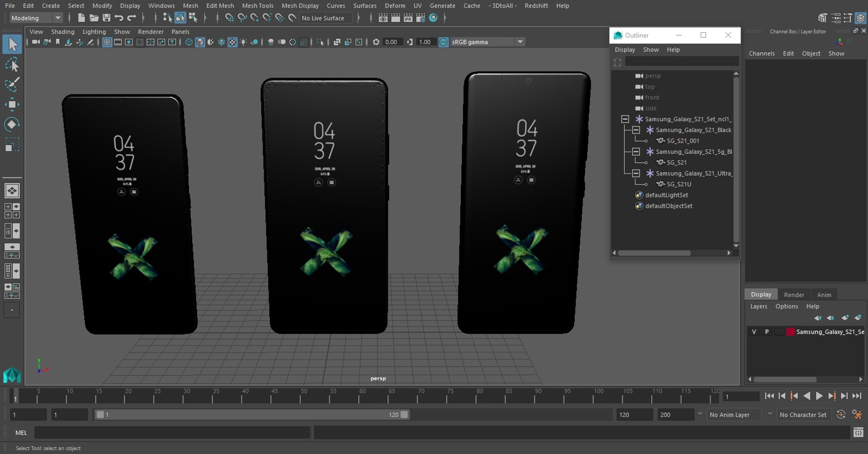Open Render Settings icon
Image resolution: width=868 pixels, height=454 pixels.
[x=421, y=18]
